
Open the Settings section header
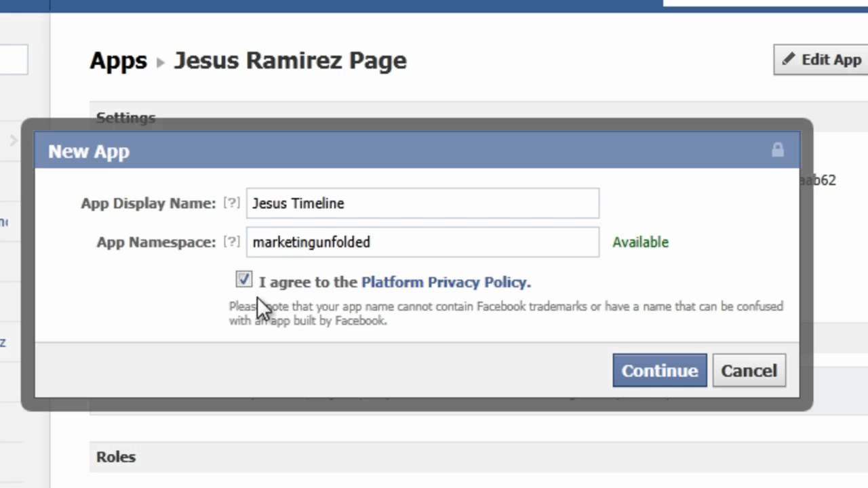126,117
